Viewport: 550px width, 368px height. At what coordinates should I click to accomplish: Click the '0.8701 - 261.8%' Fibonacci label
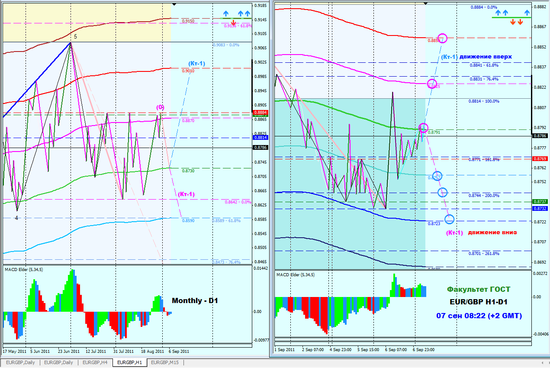tap(484, 253)
